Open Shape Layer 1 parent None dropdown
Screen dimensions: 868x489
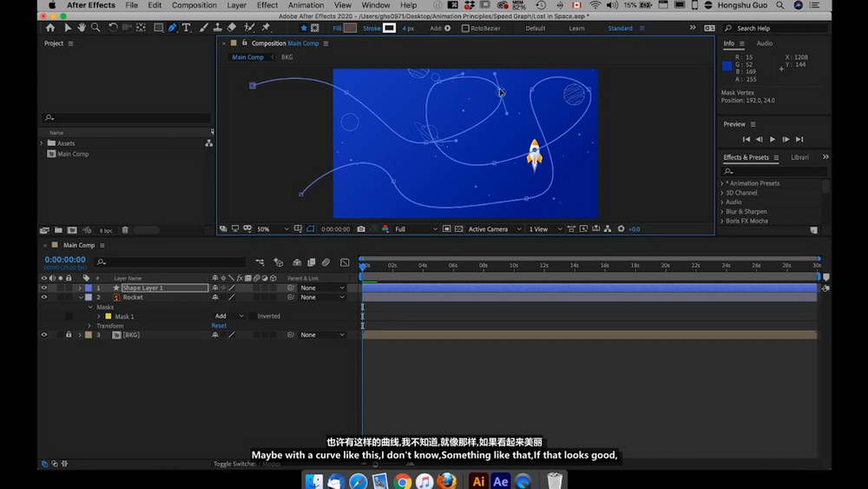(322, 288)
